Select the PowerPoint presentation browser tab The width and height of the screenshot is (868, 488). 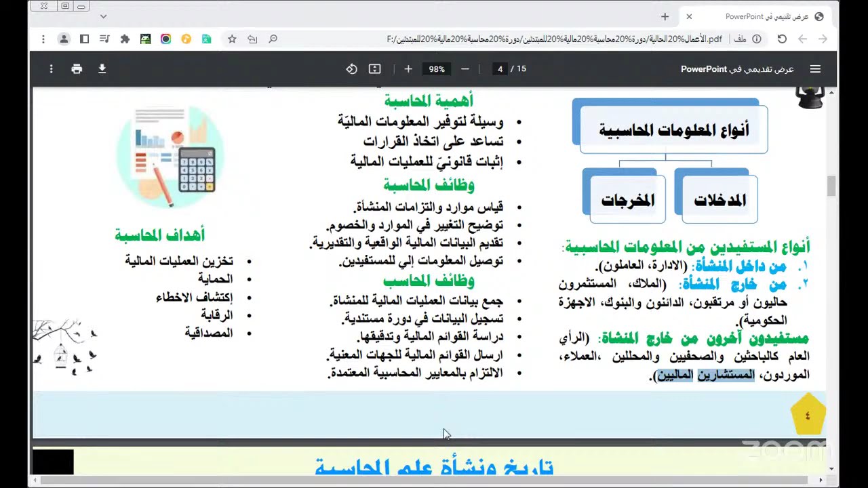coord(757,16)
